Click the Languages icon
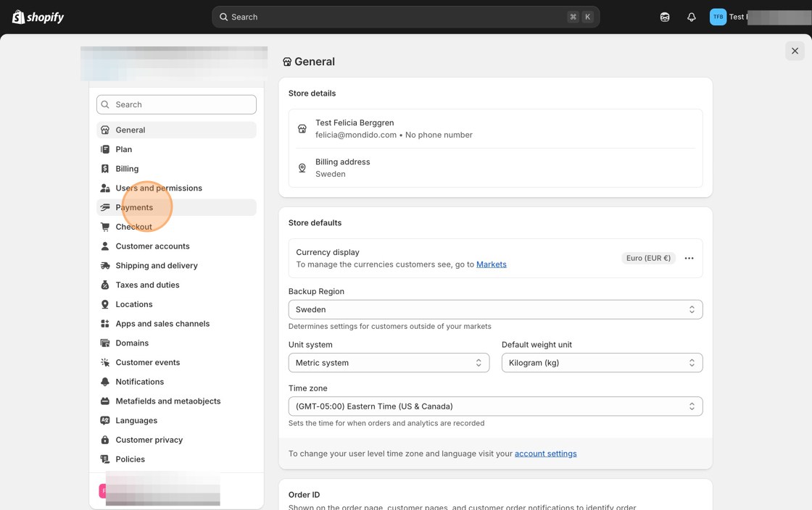 coord(105,420)
